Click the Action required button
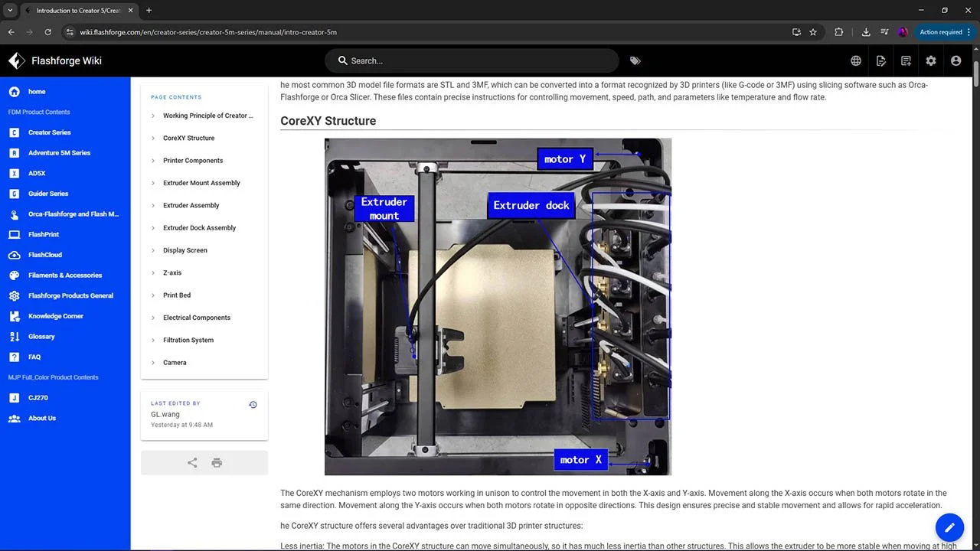The image size is (980, 551). tap(941, 32)
